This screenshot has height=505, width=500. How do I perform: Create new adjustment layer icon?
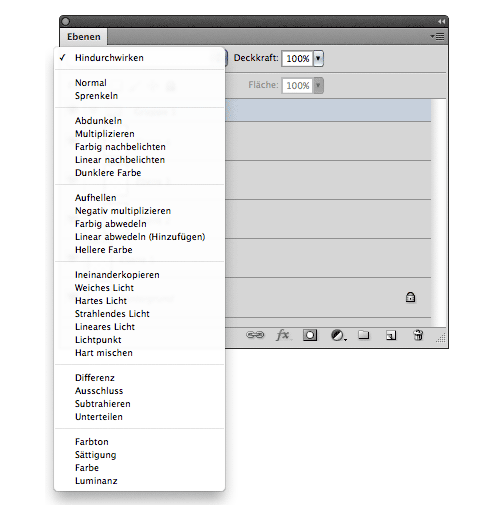(338, 335)
